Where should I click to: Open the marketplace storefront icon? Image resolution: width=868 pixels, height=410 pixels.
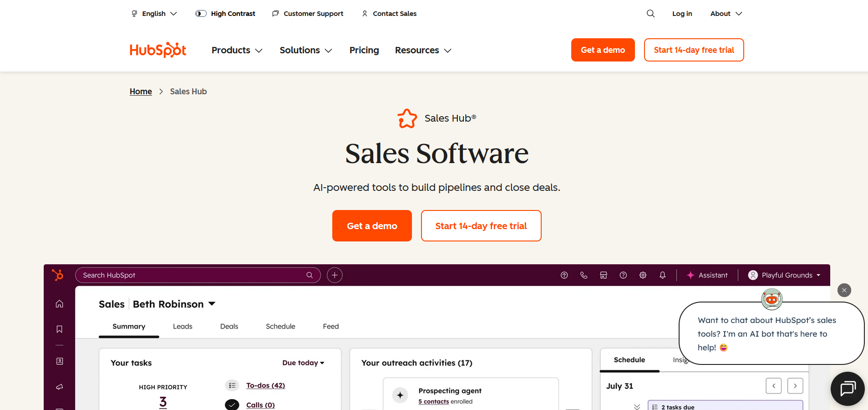point(604,275)
